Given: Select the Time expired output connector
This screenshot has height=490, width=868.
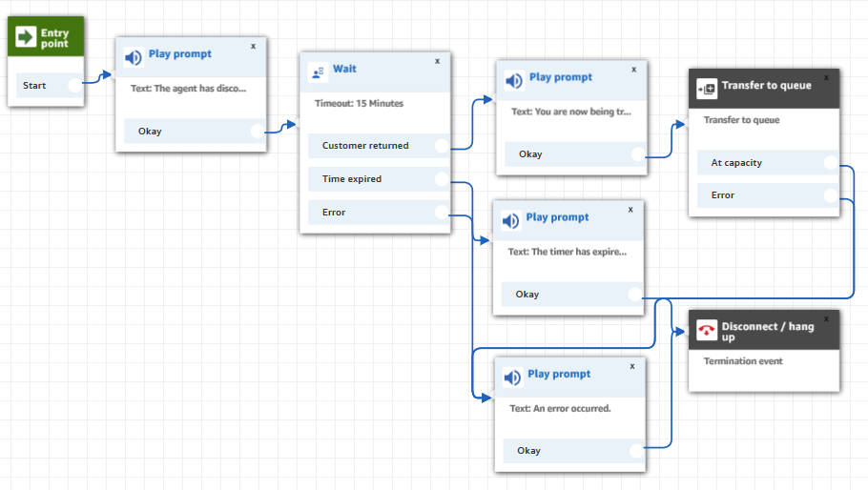Looking at the screenshot, I should click(441, 179).
